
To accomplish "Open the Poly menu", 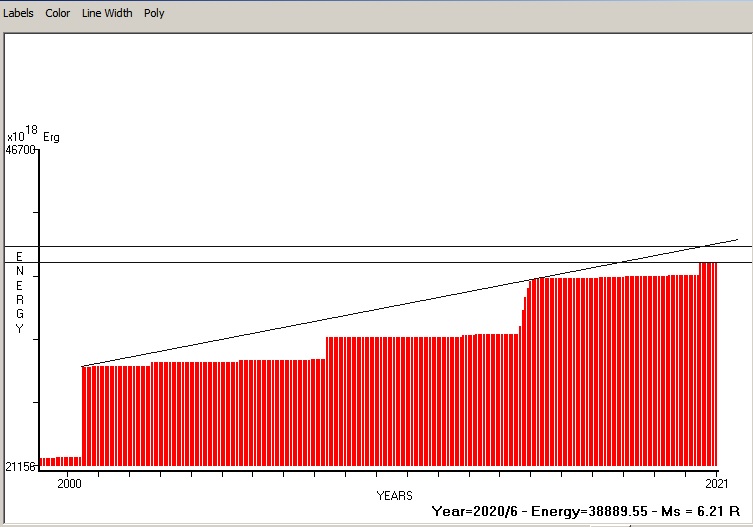I will [154, 13].
